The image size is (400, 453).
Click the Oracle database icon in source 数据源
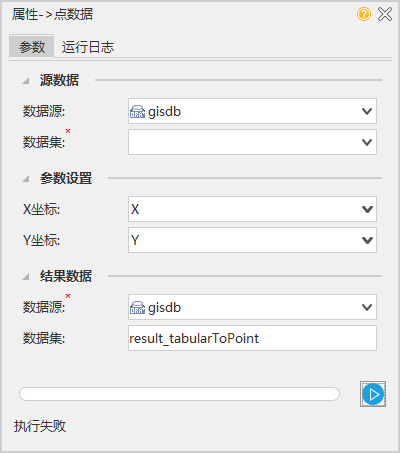pos(137,111)
